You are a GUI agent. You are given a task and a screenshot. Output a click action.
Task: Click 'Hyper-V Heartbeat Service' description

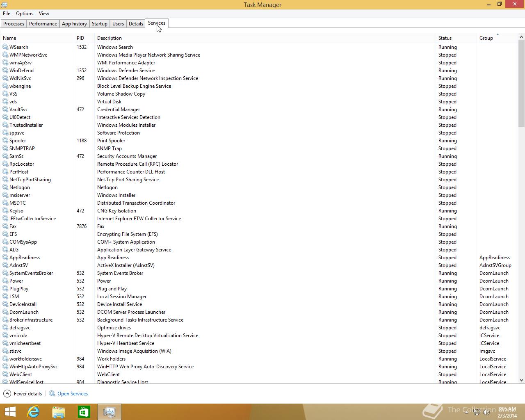pos(126,343)
